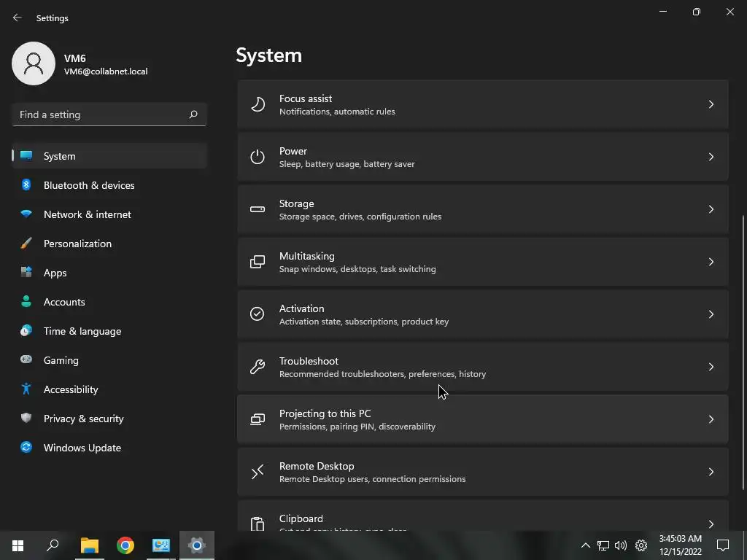747x560 pixels.
Task: Click the vertical scrollbar on the right
Action: point(743,352)
